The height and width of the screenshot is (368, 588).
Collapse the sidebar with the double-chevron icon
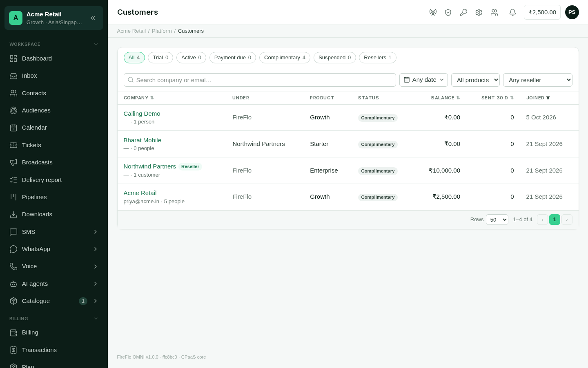[93, 18]
